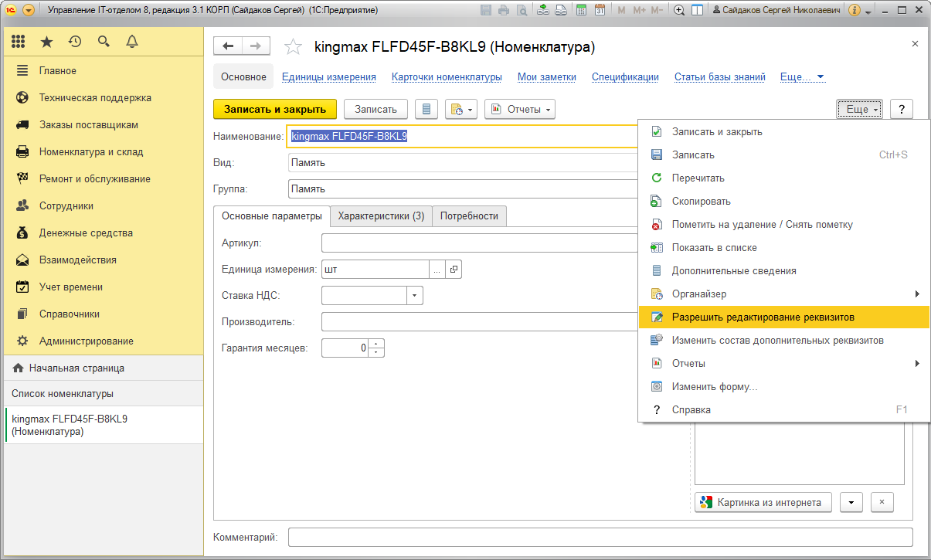Image resolution: width=931 pixels, height=560 pixels.
Task: Switch to the Потребности tab
Action: pos(469,216)
